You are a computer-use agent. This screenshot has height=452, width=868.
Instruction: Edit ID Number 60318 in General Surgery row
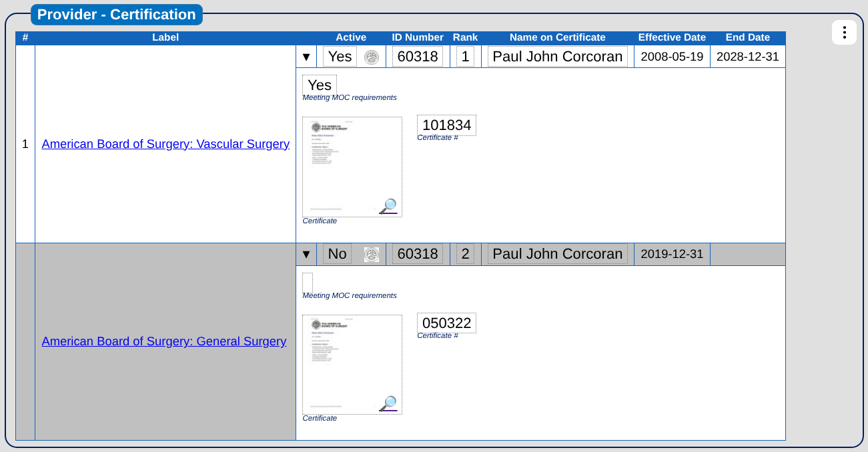click(x=418, y=254)
